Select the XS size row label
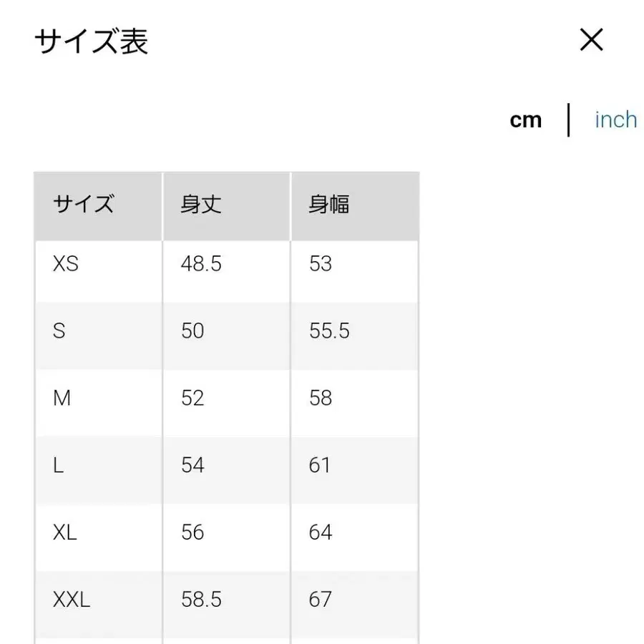 [x=66, y=263]
